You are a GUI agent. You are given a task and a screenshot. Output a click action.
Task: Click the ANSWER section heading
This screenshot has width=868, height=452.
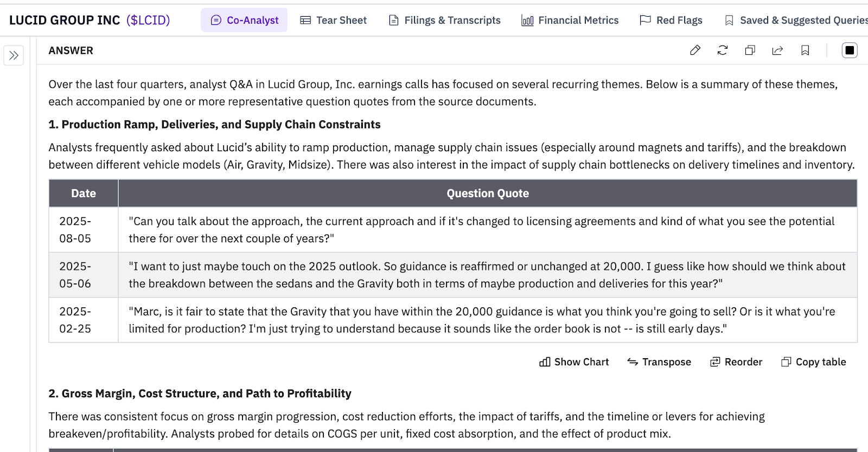pyautogui.click(x=71, y=50)
